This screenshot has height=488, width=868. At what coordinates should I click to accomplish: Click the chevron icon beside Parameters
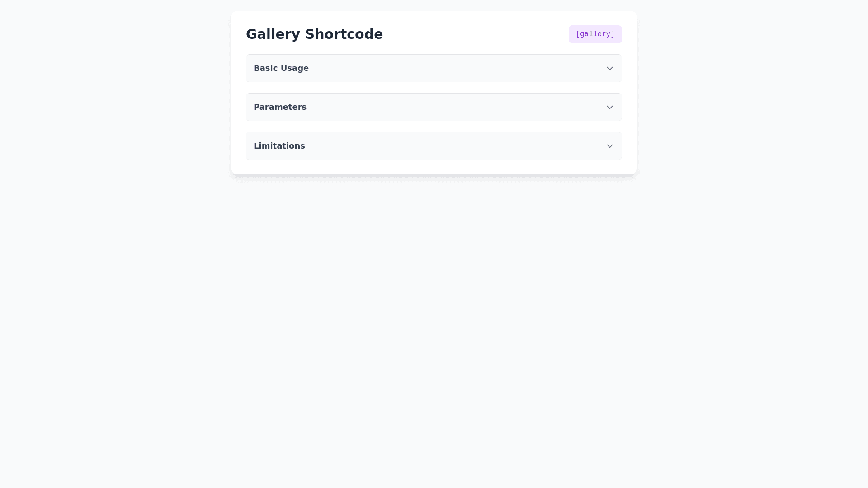coord(609,108)
